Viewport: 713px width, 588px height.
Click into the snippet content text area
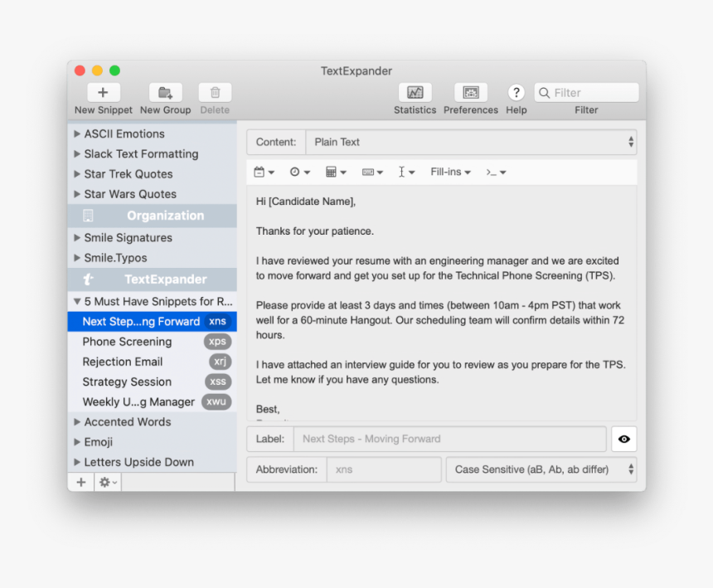point(442,303)
